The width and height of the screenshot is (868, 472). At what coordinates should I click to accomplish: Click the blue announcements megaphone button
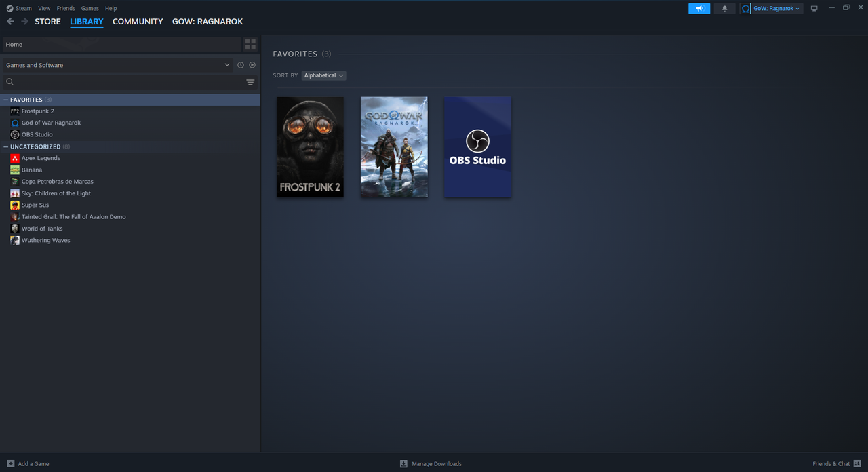(699, 8)
